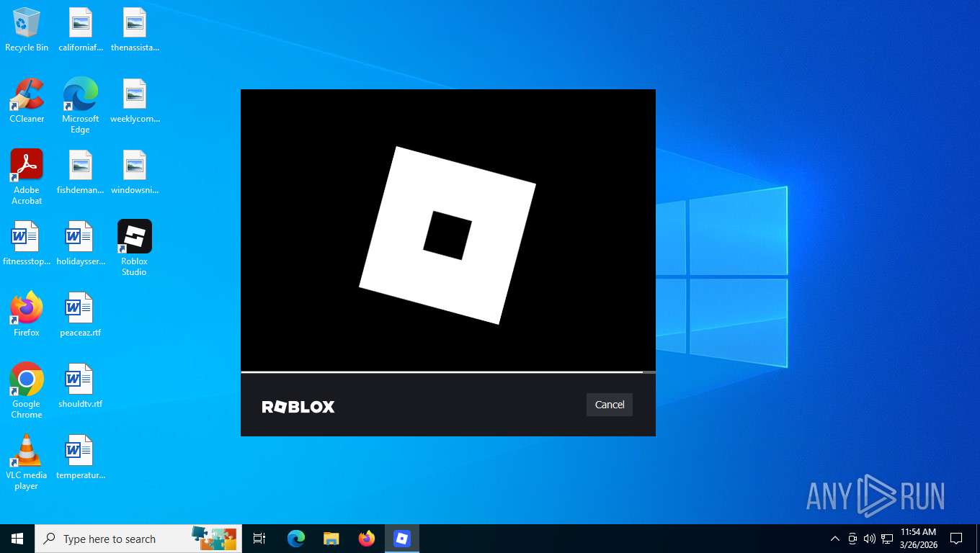Open the Action Center notifications icon
980x553 pixels.
tap(956, 539)
